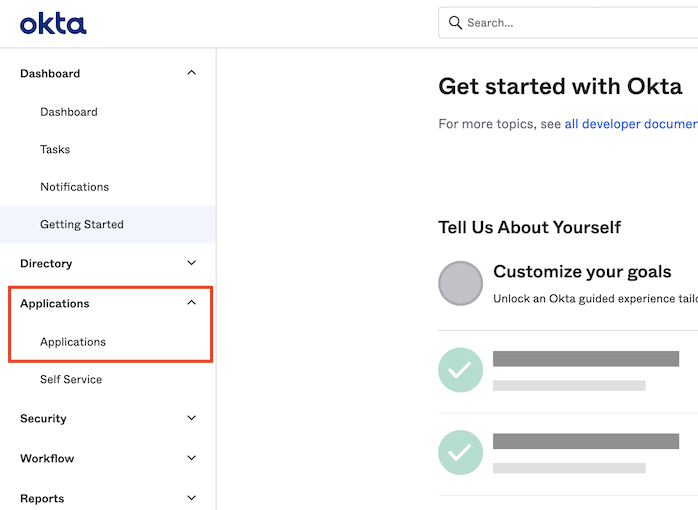Click the second green checkmark circle
The height and width of the screenshot is (510, 698).
(x=460, y=453)
